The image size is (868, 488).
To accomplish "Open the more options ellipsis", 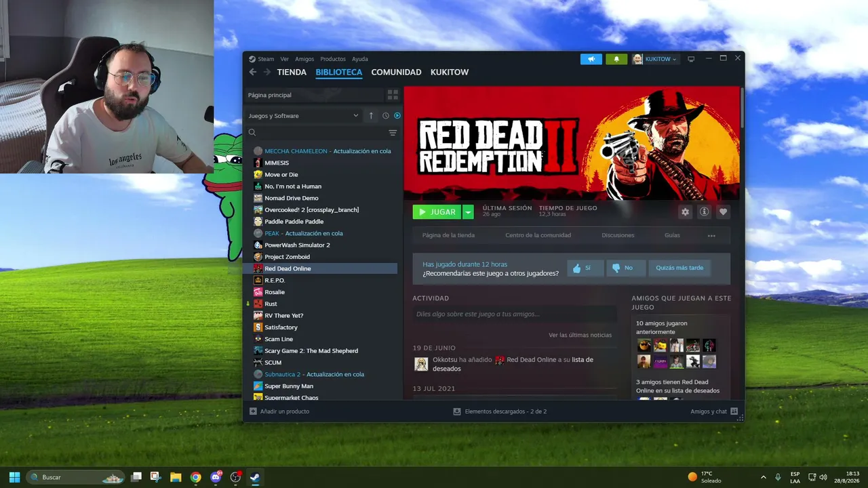I will (x=711, y=235).
